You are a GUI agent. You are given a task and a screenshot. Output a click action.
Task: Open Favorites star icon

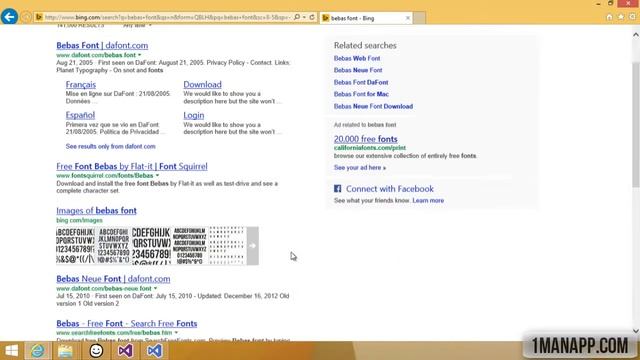pos(621,17)
